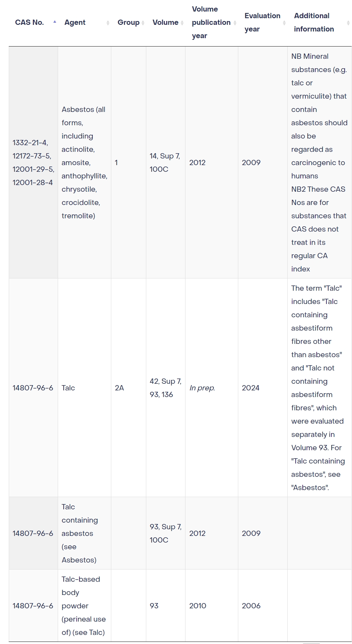
Task: Sort by Additional information arrows
Action: click(348, 23)
